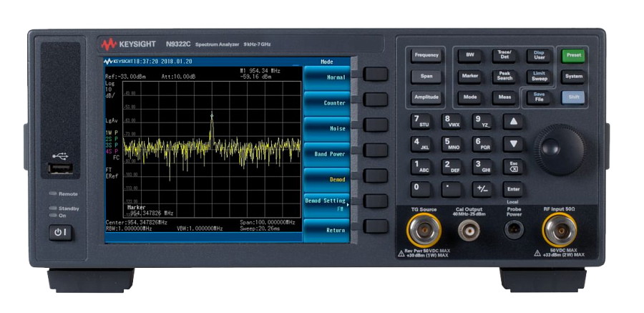The height and width of the screenshot is (313, 644).
Task: Select the highlighted Demod menu item
Action: tap(326, 180)
